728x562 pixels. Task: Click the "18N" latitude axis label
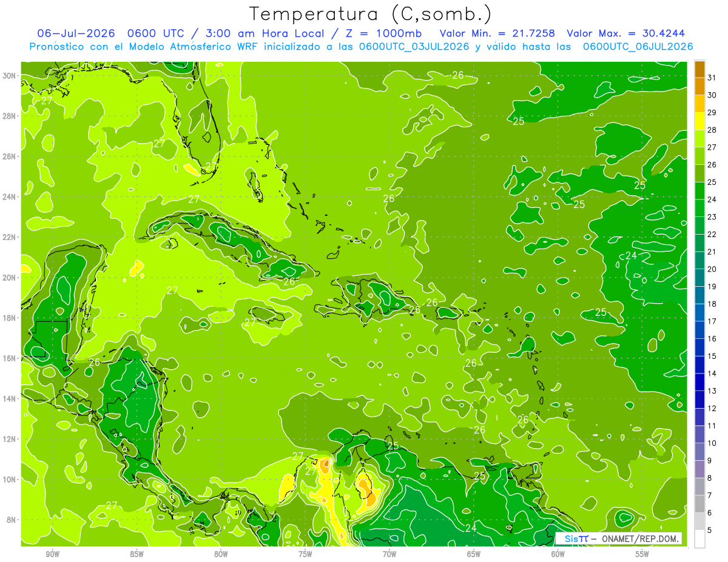tap(10, 318)
